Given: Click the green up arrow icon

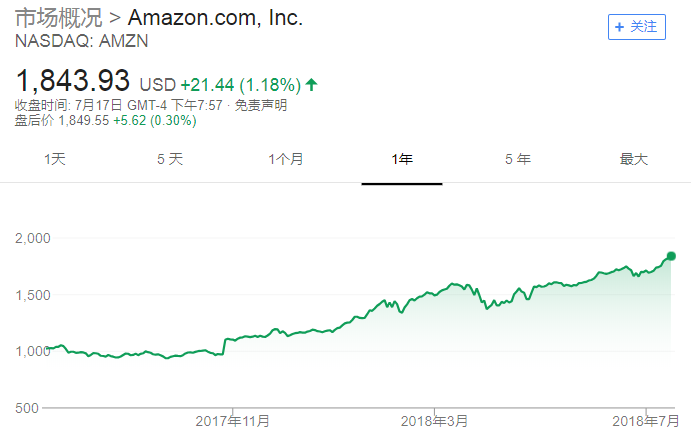Looking at the screenshot, I should click(x=311, y=83).
